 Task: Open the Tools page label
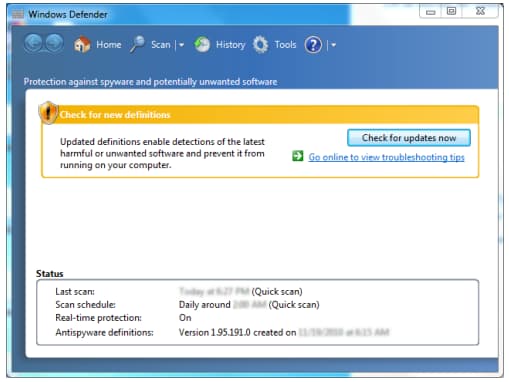[x=285, y=44]
